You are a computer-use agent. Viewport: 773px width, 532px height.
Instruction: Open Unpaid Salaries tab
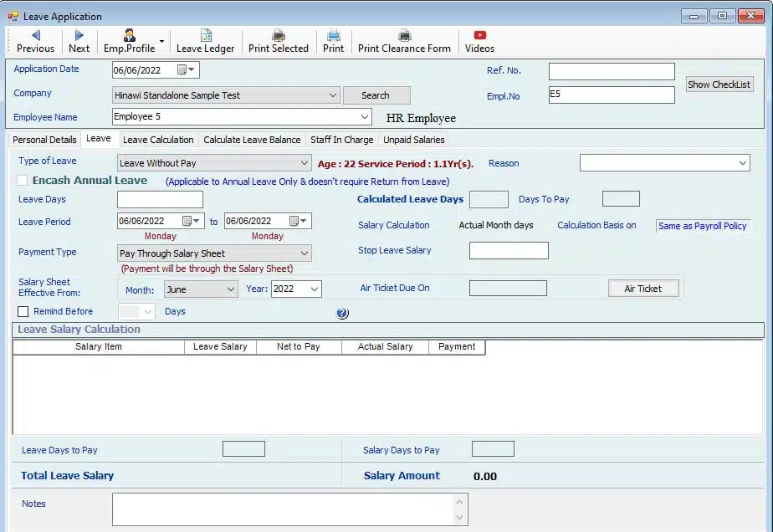pos(414,140)
